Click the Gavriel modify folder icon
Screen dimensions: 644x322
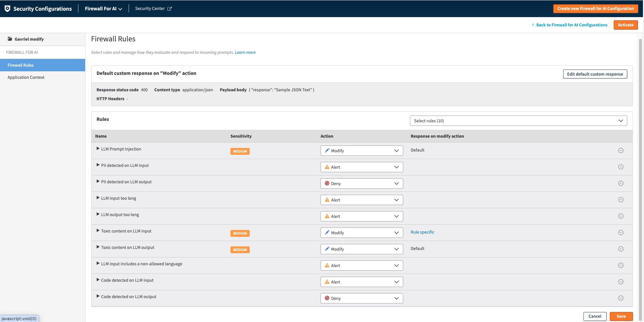(x=10, y=39)
